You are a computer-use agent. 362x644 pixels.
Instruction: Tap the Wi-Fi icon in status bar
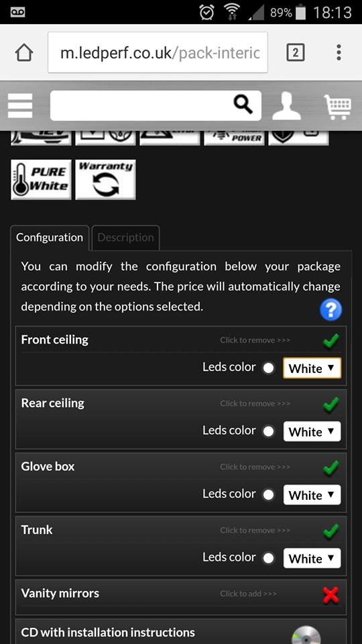(x=233, y=12)
